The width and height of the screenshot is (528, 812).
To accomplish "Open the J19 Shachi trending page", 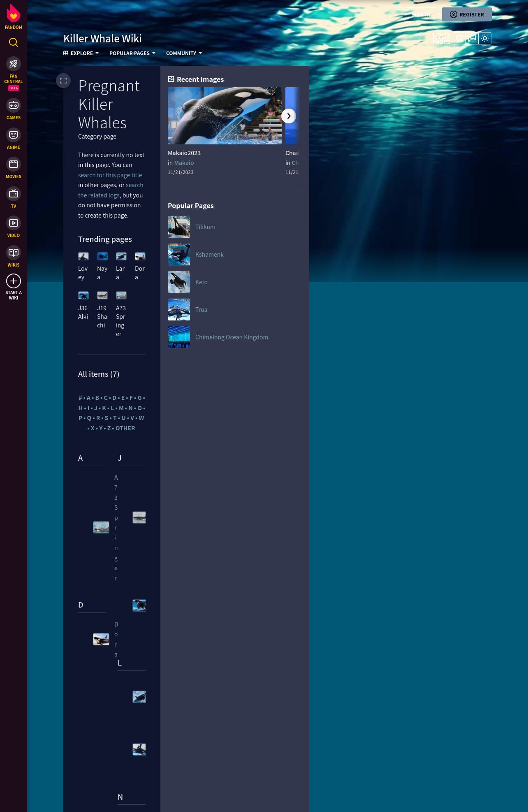I will (x=102, y=311).
